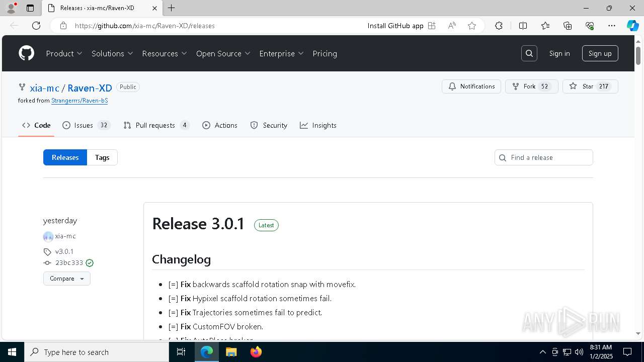Open the notification center icon

coord(627,352)
